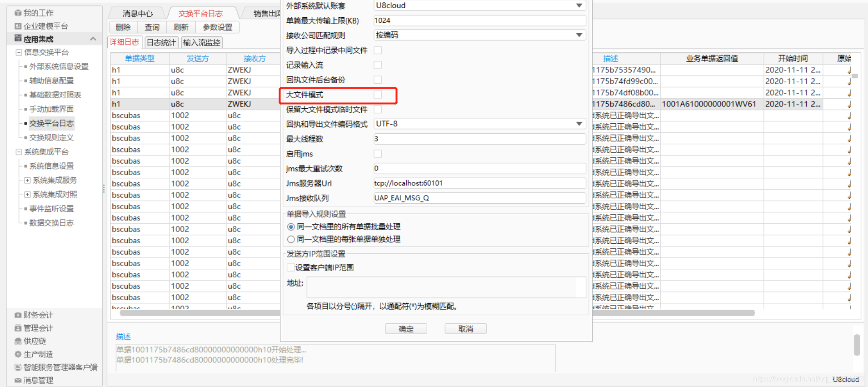Enable 大文件模式 checkbox
This screenshot has height=387, width=868.
point(378,95)
